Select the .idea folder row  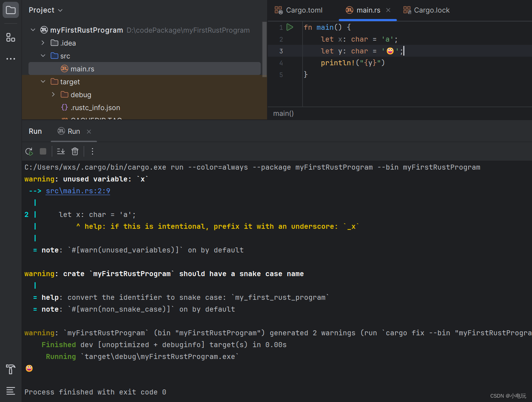pyautogui.click(x=144, y=43)
